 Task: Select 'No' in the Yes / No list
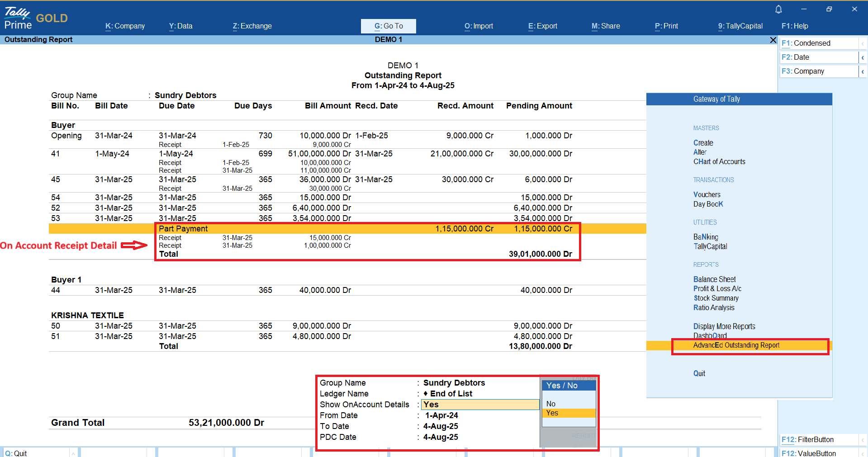[x=551, y=404]
